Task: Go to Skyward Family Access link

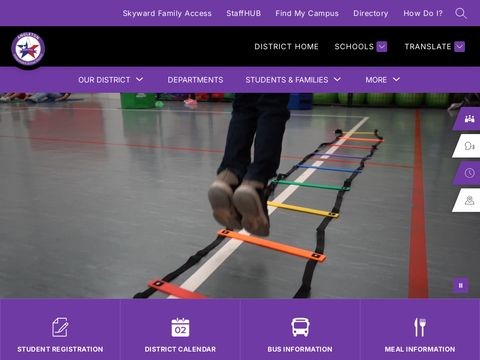Action: [167, 13]
